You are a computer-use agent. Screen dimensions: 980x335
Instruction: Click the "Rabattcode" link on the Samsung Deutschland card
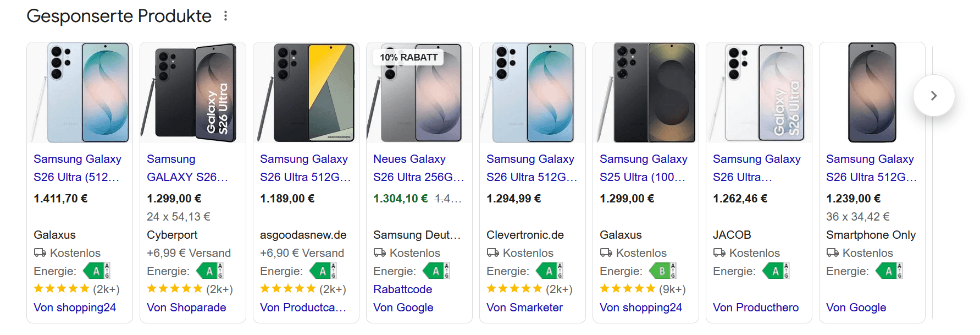[402, 289]
